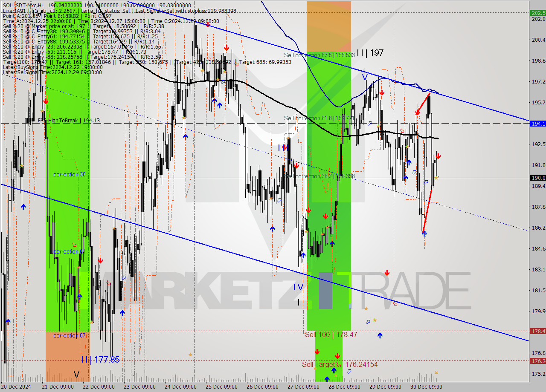Click the 'Sell correction 61.8' label
The image size is (546, 392).
tap(319, 118)
